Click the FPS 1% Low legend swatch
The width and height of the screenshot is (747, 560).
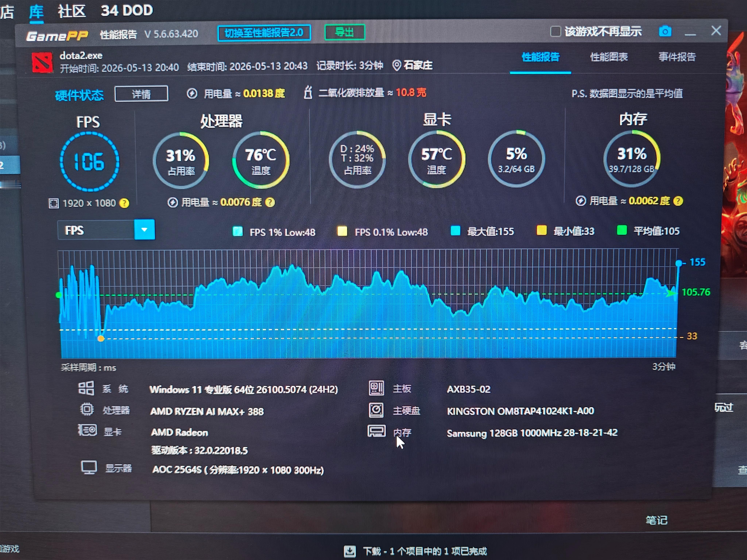point(238,232)
